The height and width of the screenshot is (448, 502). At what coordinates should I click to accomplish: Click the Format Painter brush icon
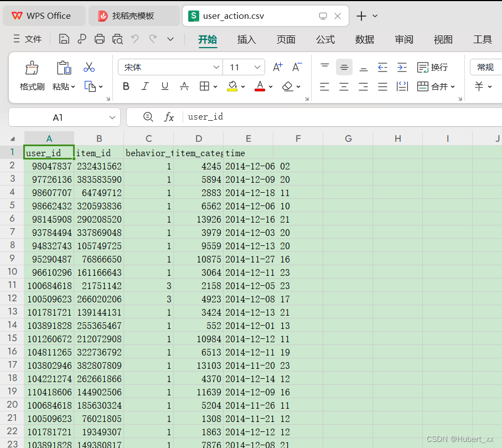pyautogui.click(x=32, y=68)
